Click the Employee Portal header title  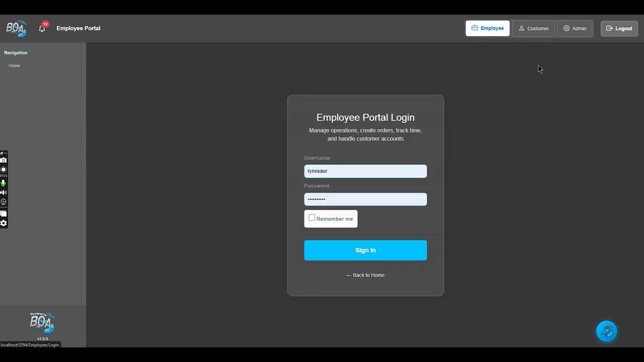(78, 28)
